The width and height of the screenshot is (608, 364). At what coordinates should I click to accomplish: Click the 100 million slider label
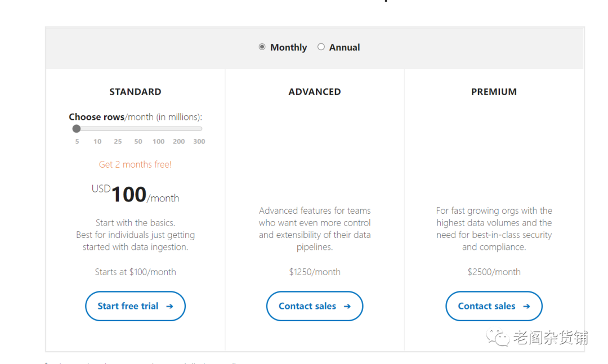[x=159, y=141]
